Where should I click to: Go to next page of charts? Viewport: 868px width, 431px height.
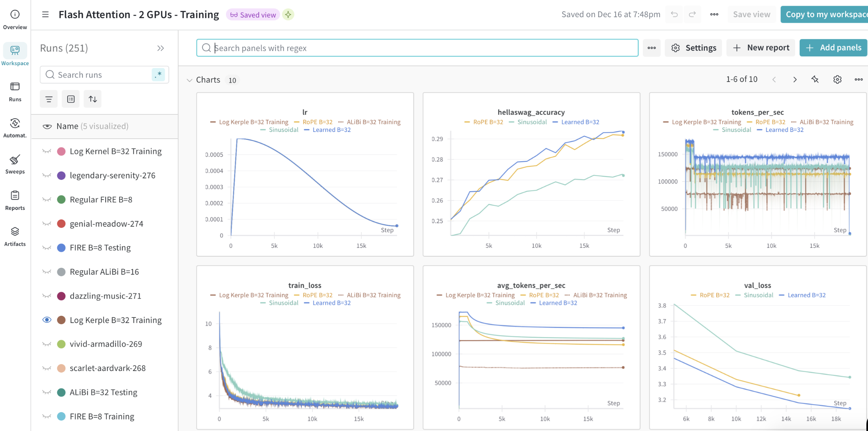click(795, 80)
